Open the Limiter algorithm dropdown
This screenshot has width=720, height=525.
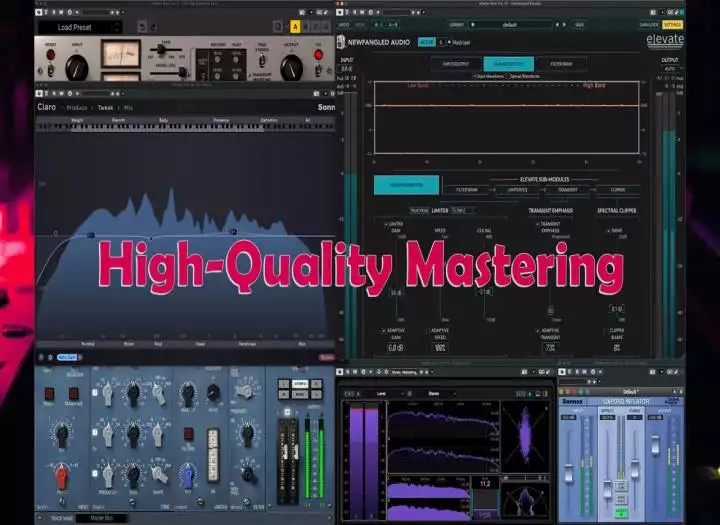tap(463, 210)
